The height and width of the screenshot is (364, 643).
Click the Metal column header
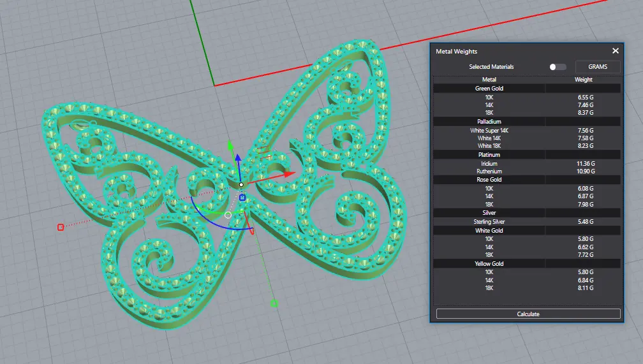pyautogui.click(x=489, y=80)
